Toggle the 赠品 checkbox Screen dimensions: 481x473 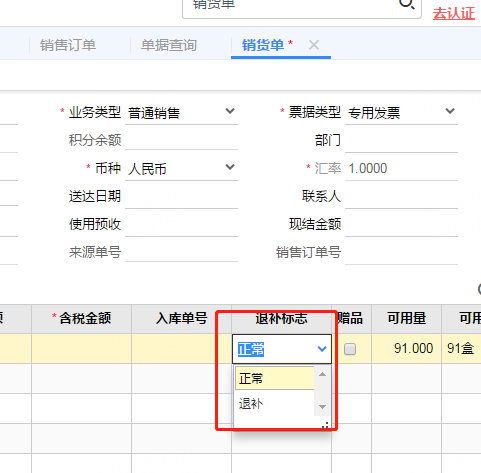350,349
